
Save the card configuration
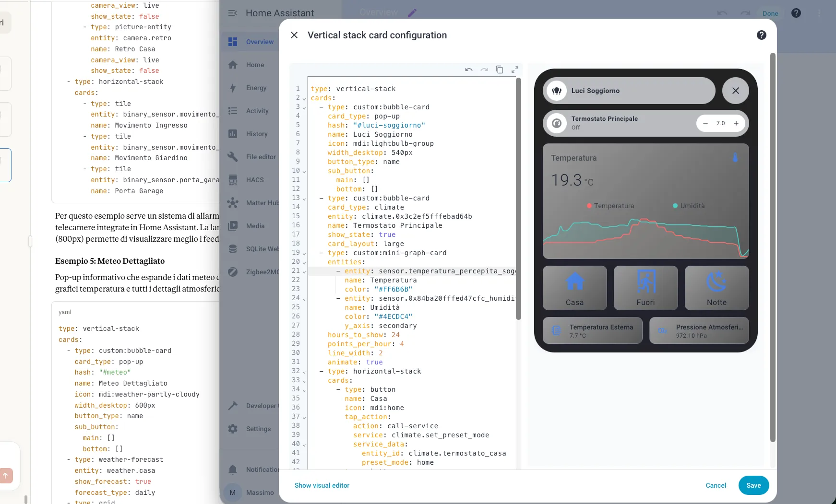click(x=753, y=485)
